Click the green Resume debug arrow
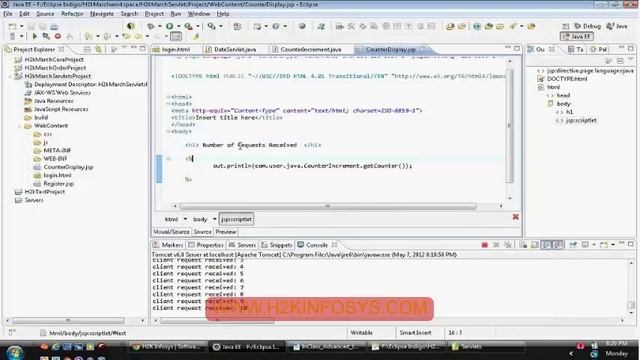640x360 pixels. [x=35, y=36]
